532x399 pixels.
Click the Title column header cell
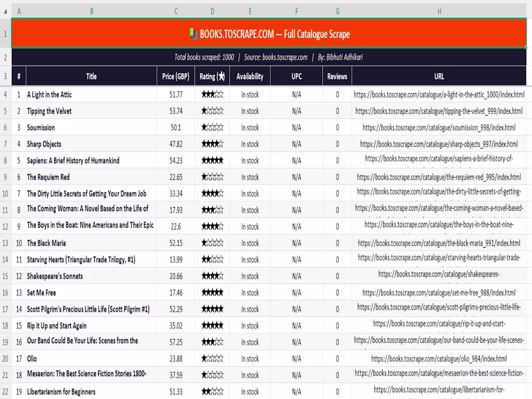coord(91,76)
